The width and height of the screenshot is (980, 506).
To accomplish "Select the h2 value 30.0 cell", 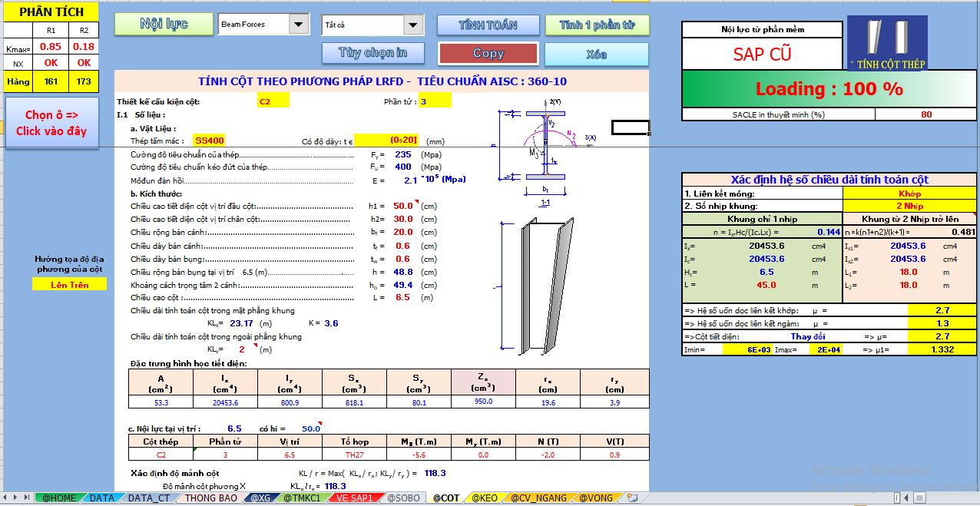I will tap(402, 219).
